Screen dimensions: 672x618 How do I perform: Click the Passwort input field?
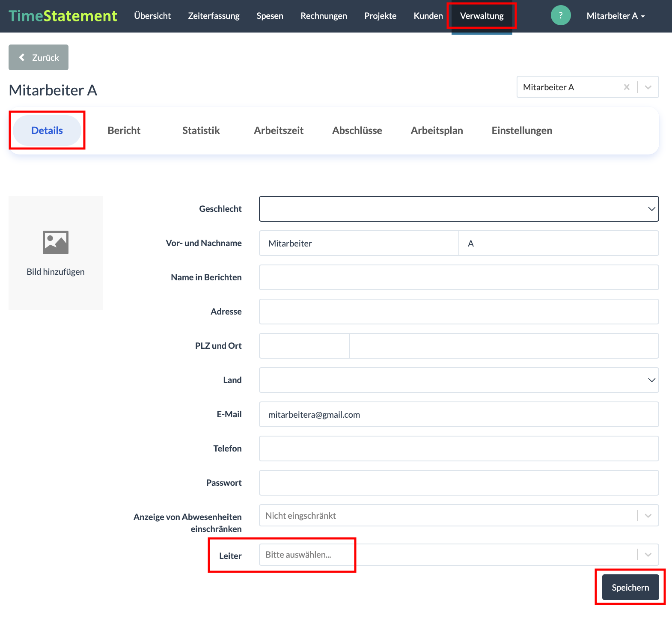(x=459, y=483)
